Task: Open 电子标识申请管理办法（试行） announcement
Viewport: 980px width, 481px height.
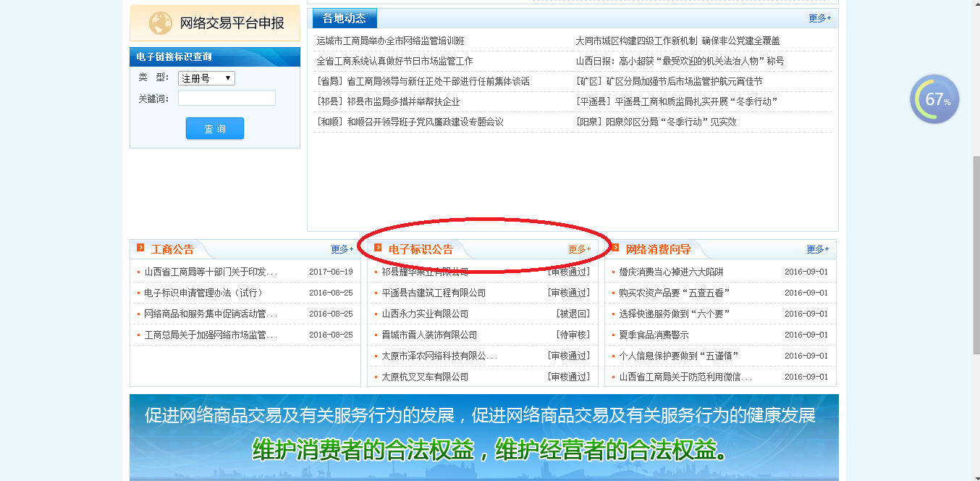Action: [x=203, y=293]
